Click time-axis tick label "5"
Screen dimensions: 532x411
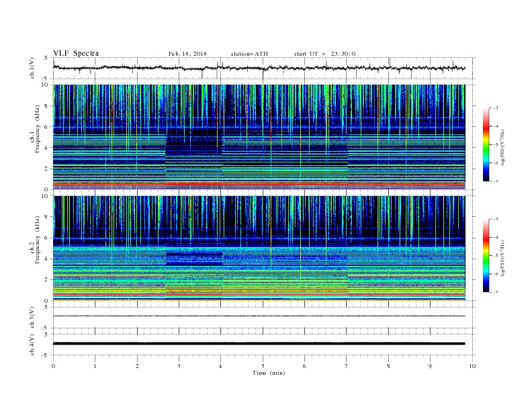click(x=263, y=366)
